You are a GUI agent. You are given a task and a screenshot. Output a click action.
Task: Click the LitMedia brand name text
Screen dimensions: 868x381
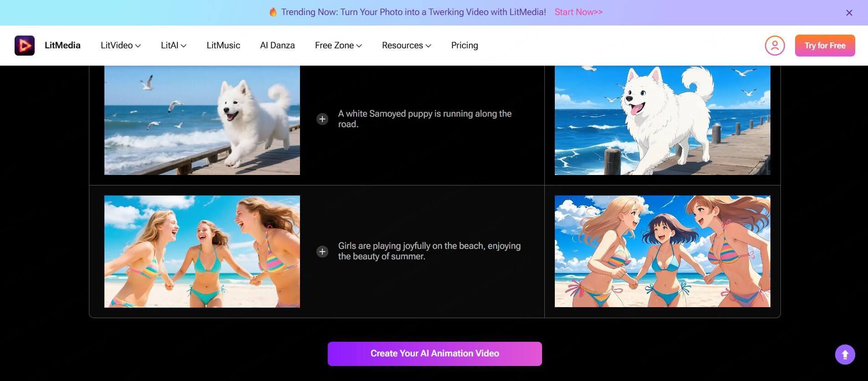pos(62,46)
